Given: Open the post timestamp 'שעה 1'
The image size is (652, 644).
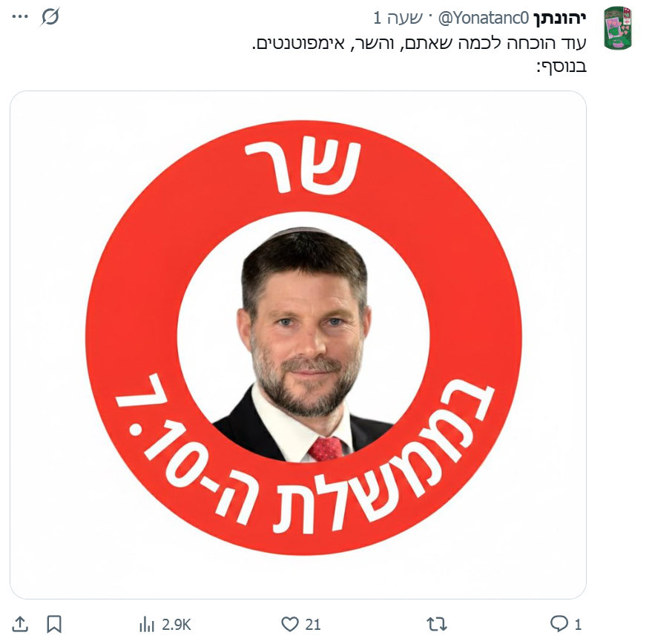Looking at the screenshot, I should coord(398,18).
